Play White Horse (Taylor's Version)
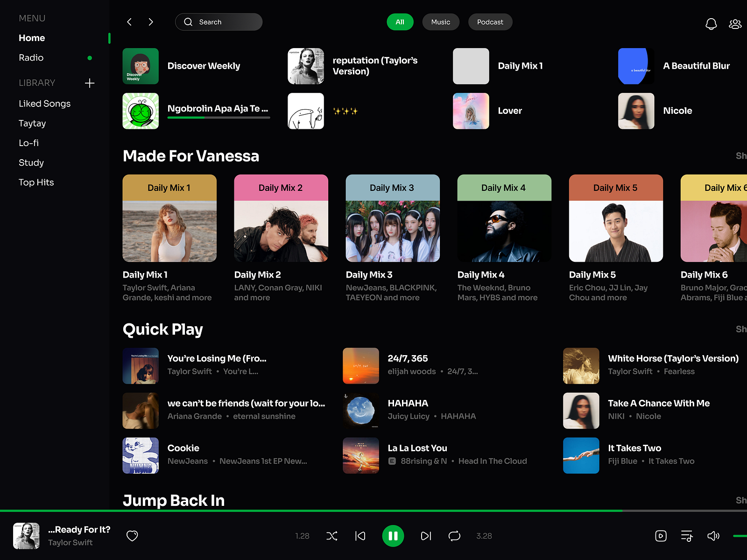This screenshot has height=560, width=747. pos(655,366)
